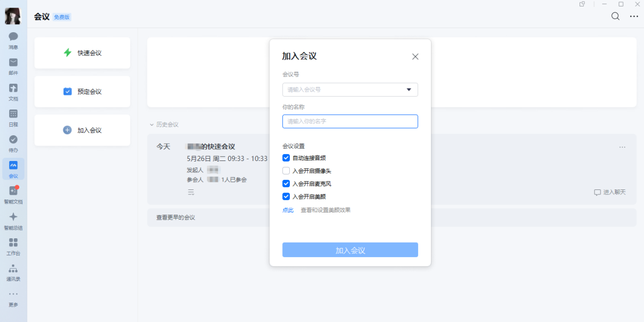Open the To-do (待办) sidebar icon

(x=13, y=143)
